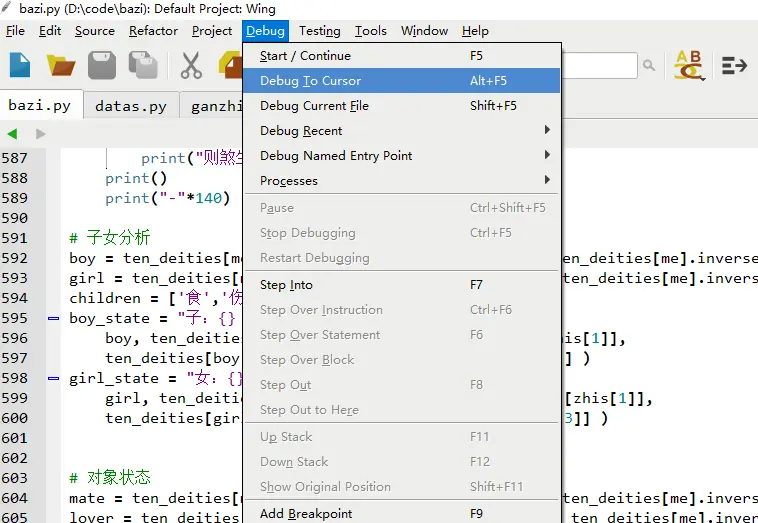
Task: Open the Project menu
Action: 212,31
